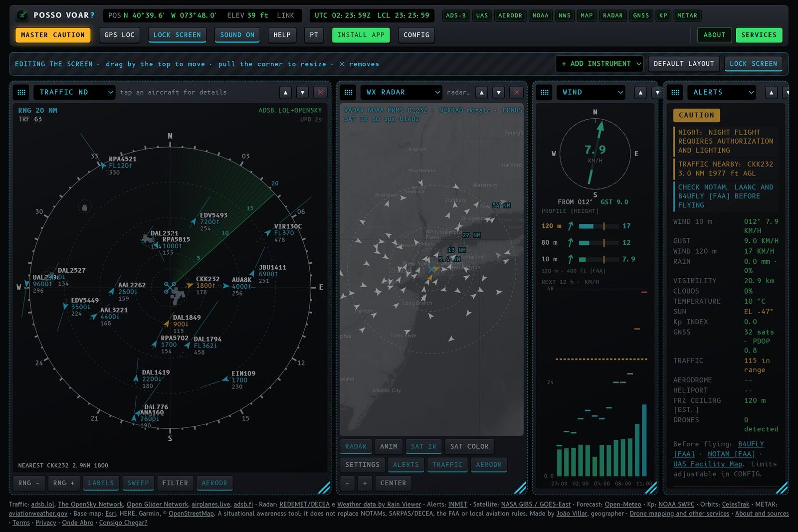Open the ALERTS instrument dropdown
The image size is (798, 532).
pos(722,92)
